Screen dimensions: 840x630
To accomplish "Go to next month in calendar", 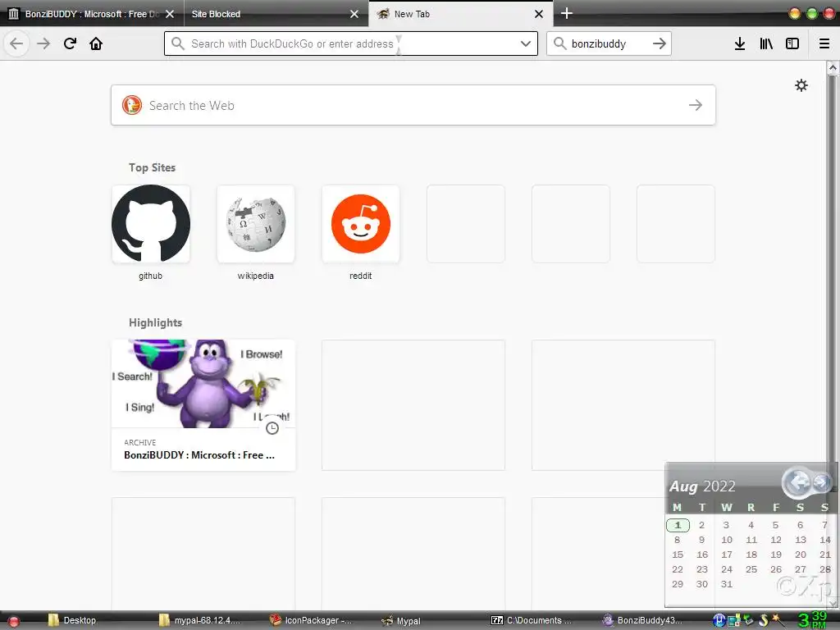I will (821, 482).
